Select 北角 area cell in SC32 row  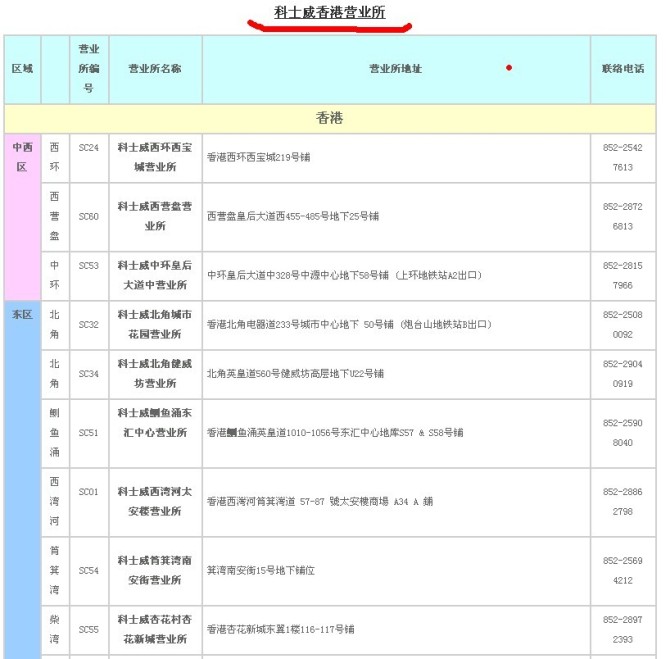click(55, 324)
